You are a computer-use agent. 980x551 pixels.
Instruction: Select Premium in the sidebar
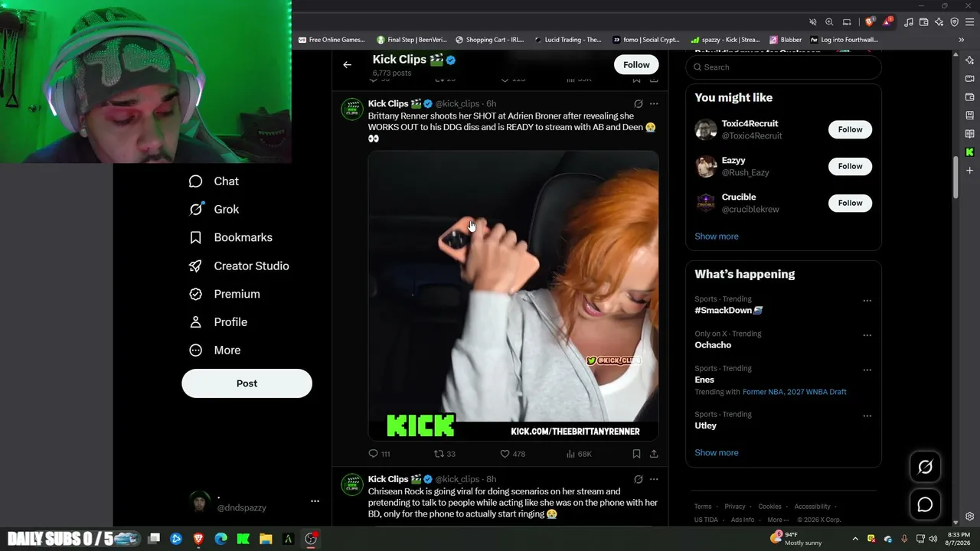224,294
